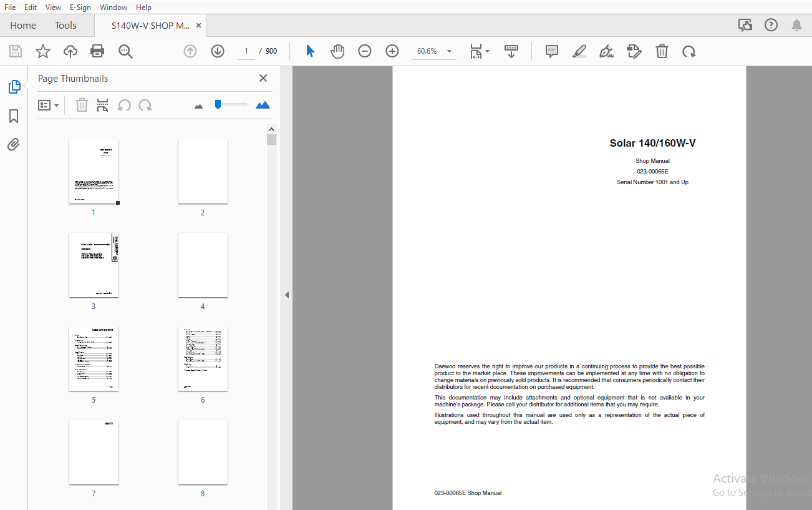
Task: Delete page using toolbar trash icon
Action: [x=662, y=51]
